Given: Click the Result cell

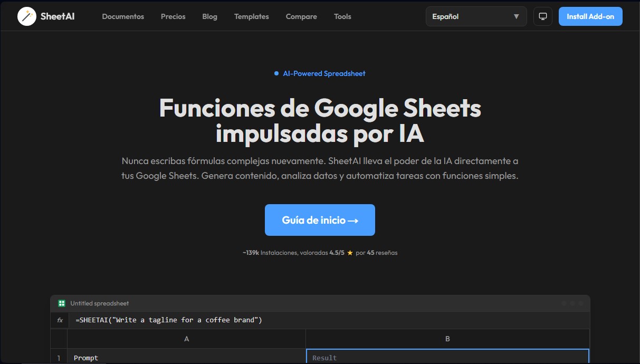Looking at the screenshot, I should pyautogui.click(x=447, y=356).
